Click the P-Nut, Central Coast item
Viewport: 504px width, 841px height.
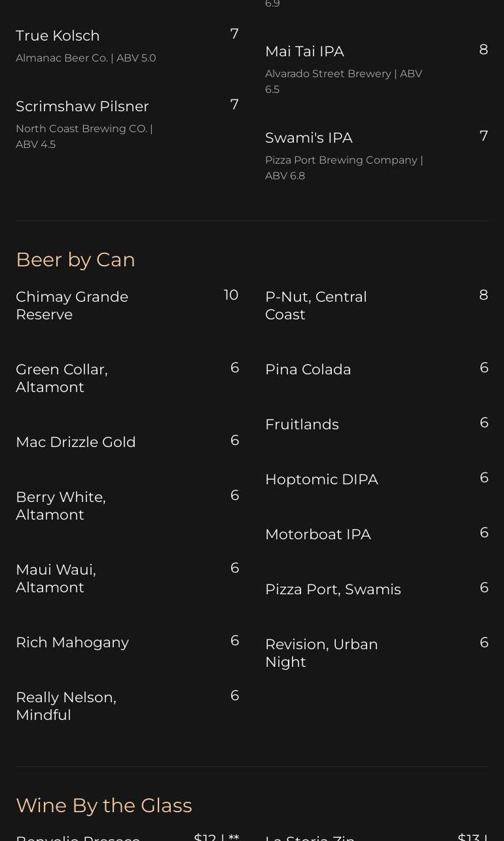(x=316, y=306)
